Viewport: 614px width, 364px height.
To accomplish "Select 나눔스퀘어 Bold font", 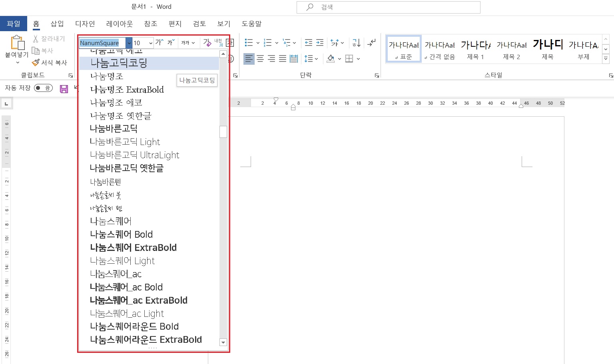I will (149, 234).
